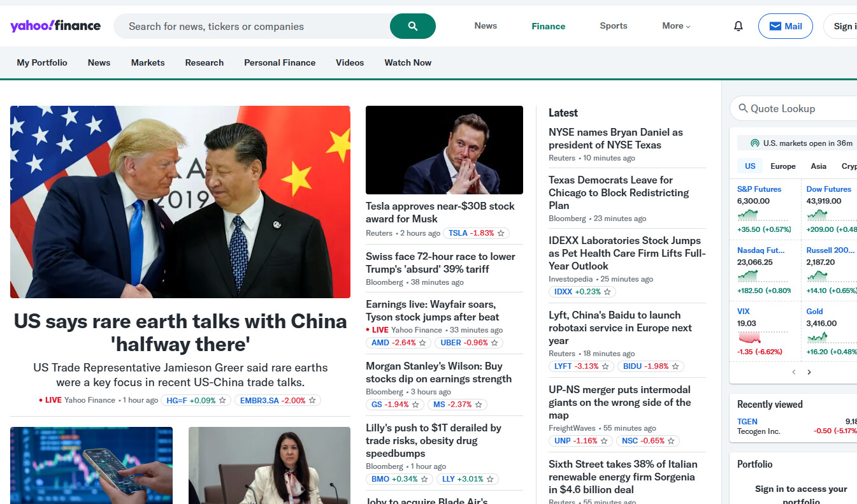Open Texas Democrats Leave for Chicago article
This screenshot has height=504, width=857.
click(619, 192)
